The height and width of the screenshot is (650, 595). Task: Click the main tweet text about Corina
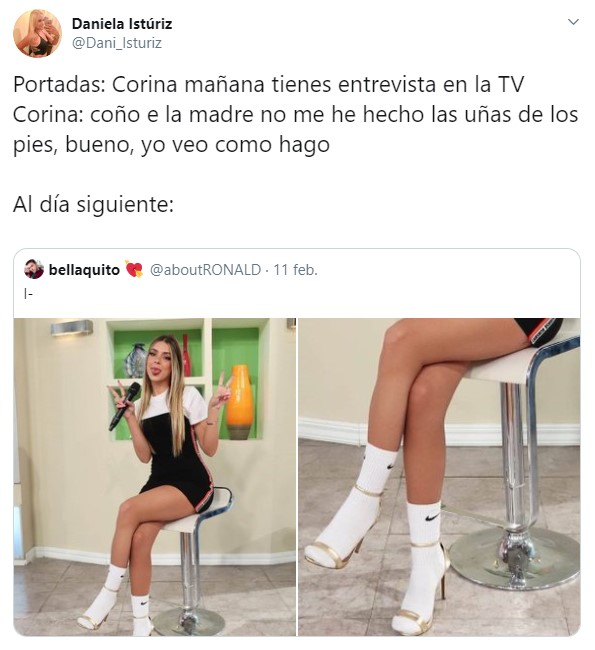tap(295, 114)
